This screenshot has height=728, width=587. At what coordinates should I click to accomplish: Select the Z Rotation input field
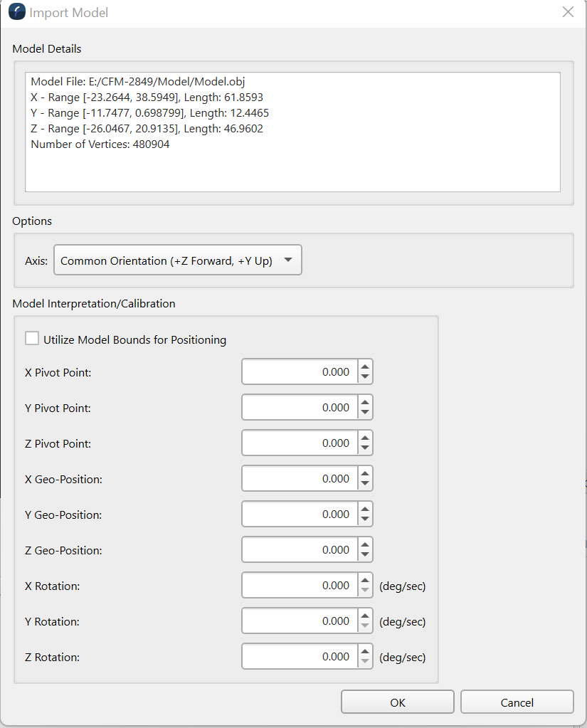pyautogui.click(x=299, y=656)
